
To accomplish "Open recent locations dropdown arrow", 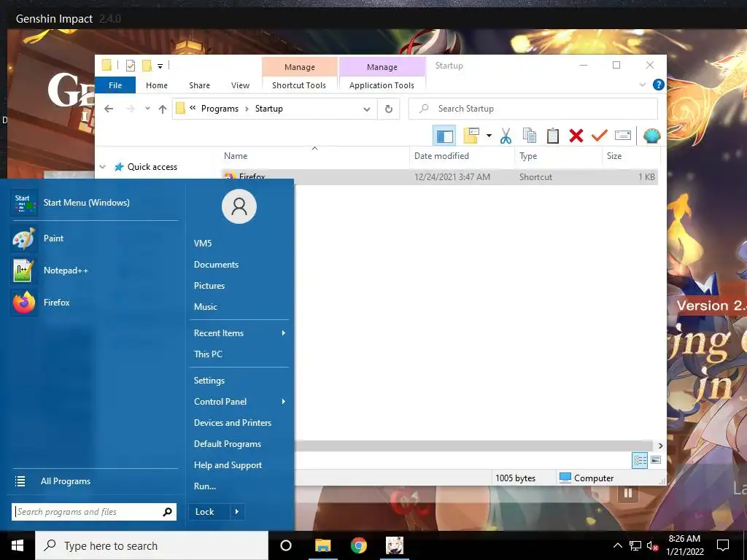I will pos(147,109).
